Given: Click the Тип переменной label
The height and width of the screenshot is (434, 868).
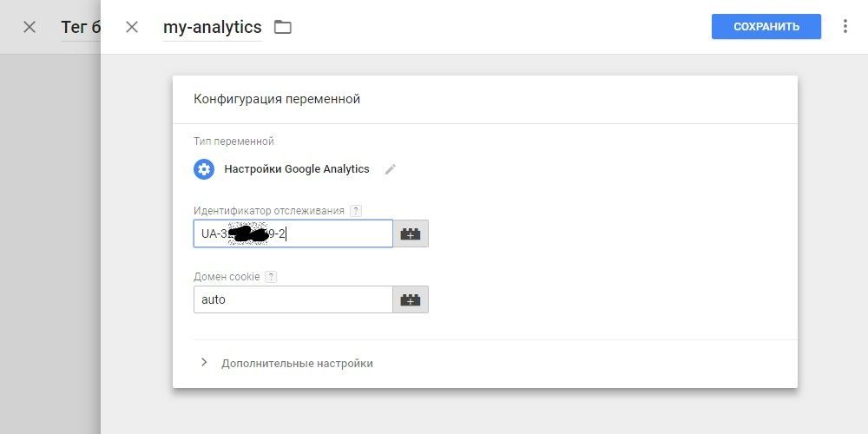Looking at the screenshot, I should tap(233, 141).
